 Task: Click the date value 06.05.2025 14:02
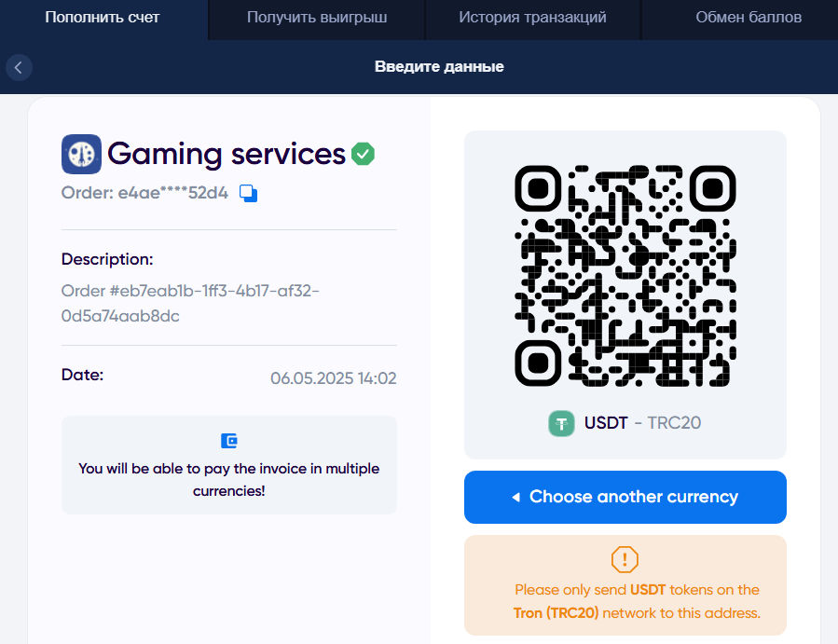pyautogui.click(x=334, y=378)
